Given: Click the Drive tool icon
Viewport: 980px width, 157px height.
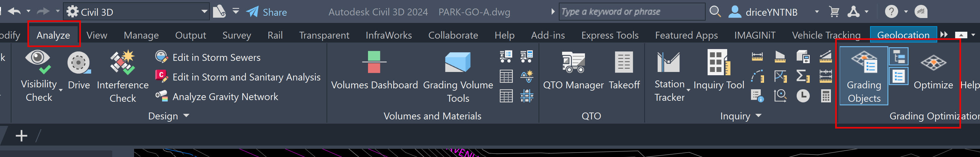Looking at the screenshot, I should pyautogui.click(x=79, y=63).
